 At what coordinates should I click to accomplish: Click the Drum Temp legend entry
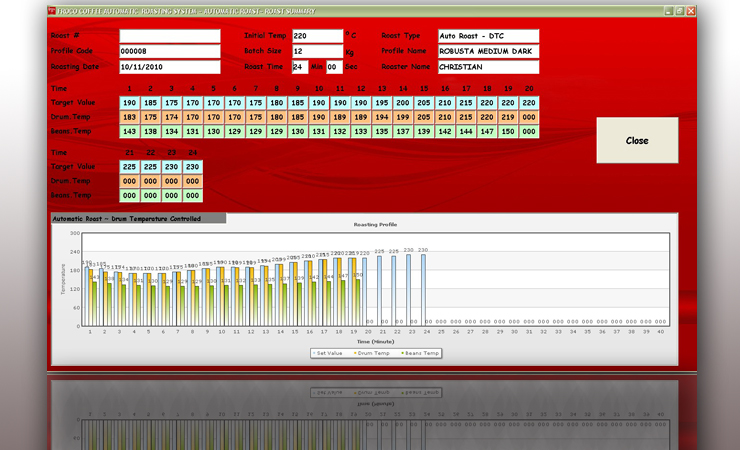coord(372,353)
